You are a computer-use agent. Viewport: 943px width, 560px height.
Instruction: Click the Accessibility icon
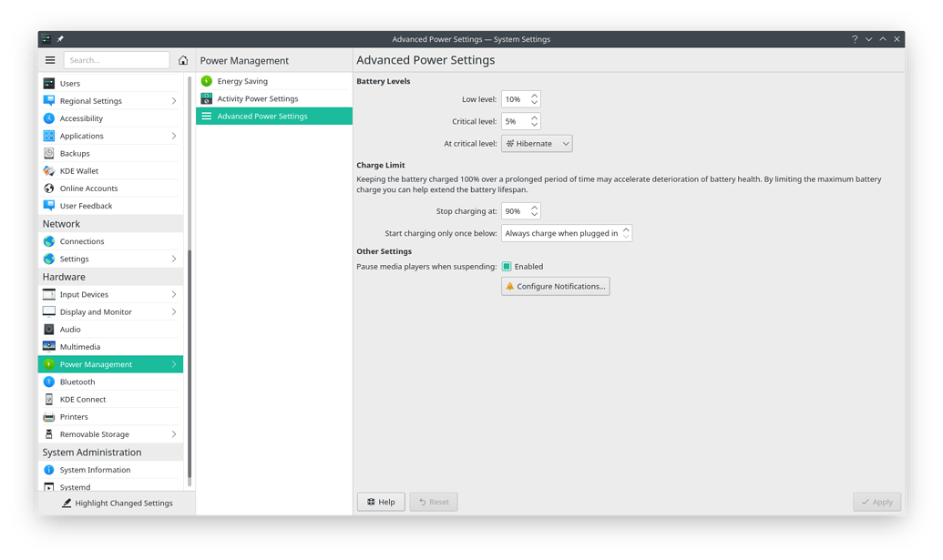coord(49,118)
